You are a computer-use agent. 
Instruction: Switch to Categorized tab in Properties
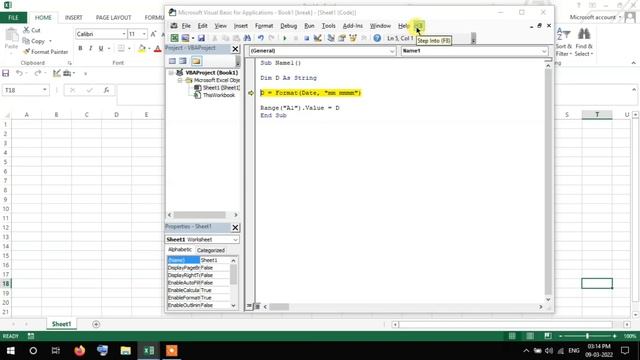click(x=211, y=250)
